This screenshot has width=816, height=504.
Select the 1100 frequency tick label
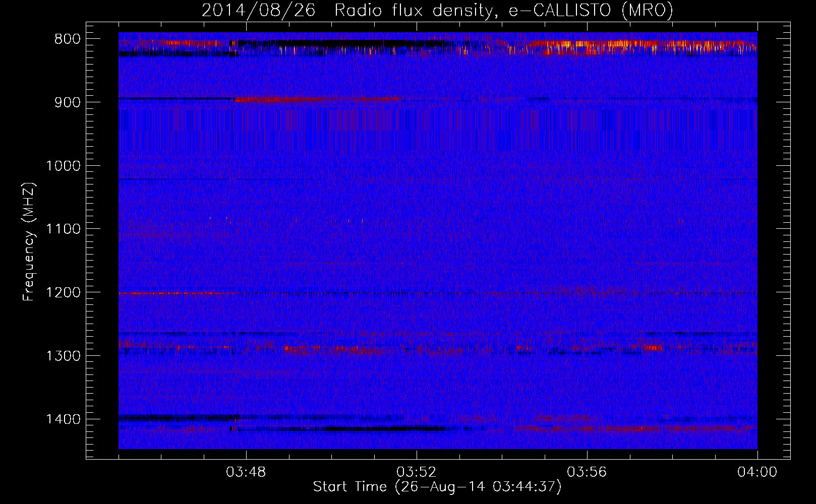pyautogui.click(x=63, y=229)
